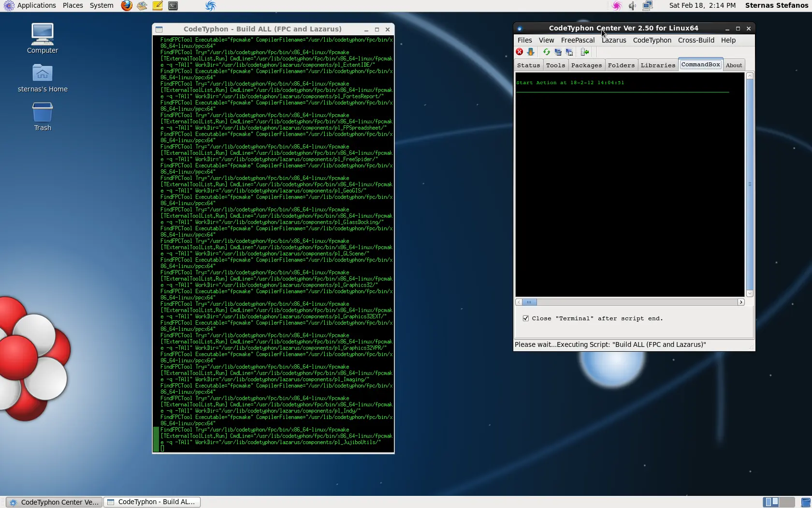The height and width of the screenshot is (508, 812).
Task: Click the orange download arrow toolbar icon
Action: coord(531,52)
